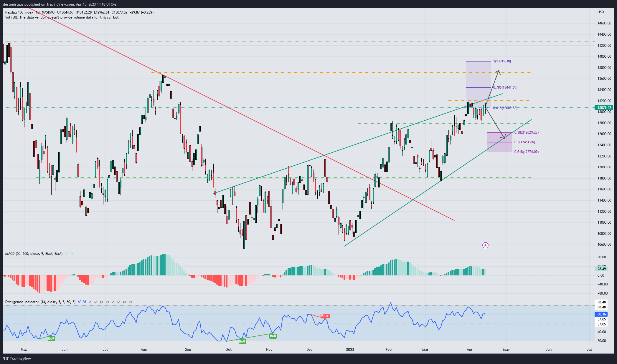The width and height of the screenshot is (617, 364).
Task: Click the Sep label on time axis
Action: pos(188,350)
